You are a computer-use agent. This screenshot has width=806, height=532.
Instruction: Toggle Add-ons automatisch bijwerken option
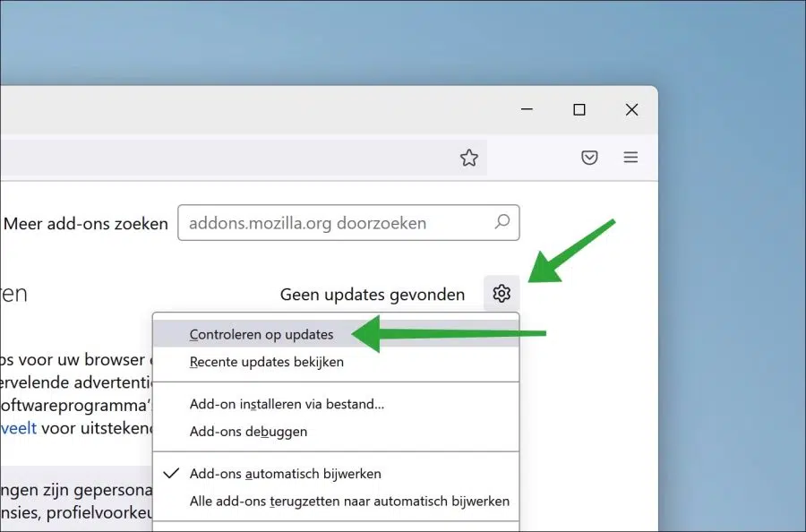[x=336, y=474]
